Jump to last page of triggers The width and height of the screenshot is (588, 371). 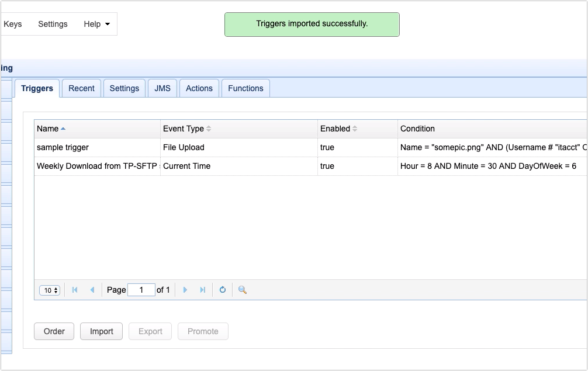tap(202, 290)
